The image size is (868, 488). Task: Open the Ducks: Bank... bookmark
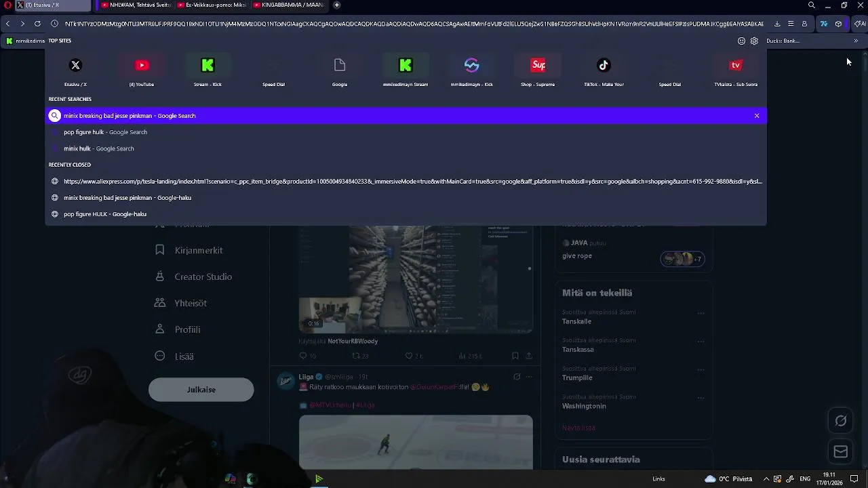click(783, 41)
